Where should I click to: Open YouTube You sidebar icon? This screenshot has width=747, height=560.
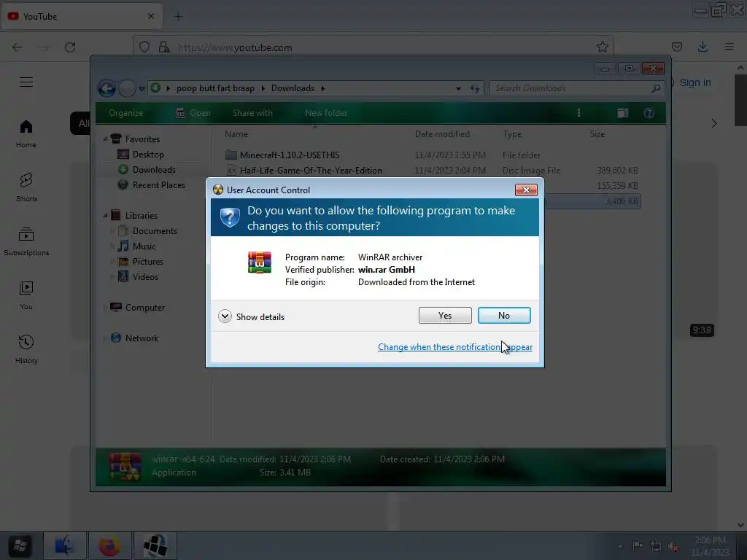26,296
